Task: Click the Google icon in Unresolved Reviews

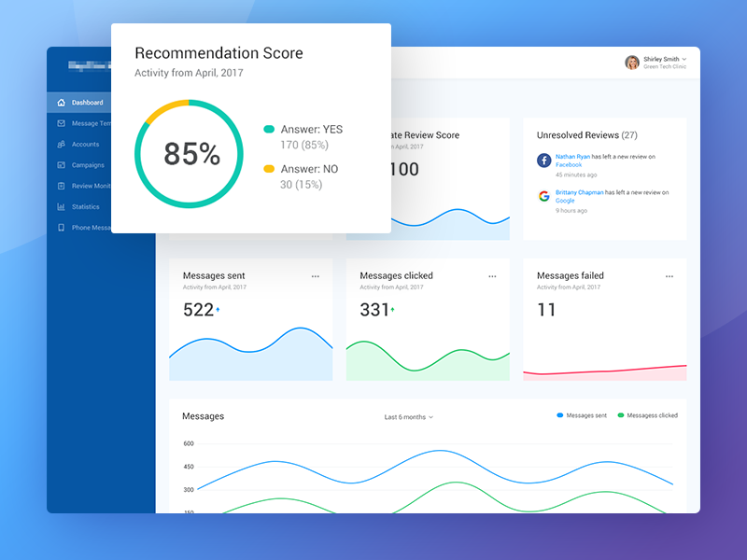Action: [x=543, y=196]
